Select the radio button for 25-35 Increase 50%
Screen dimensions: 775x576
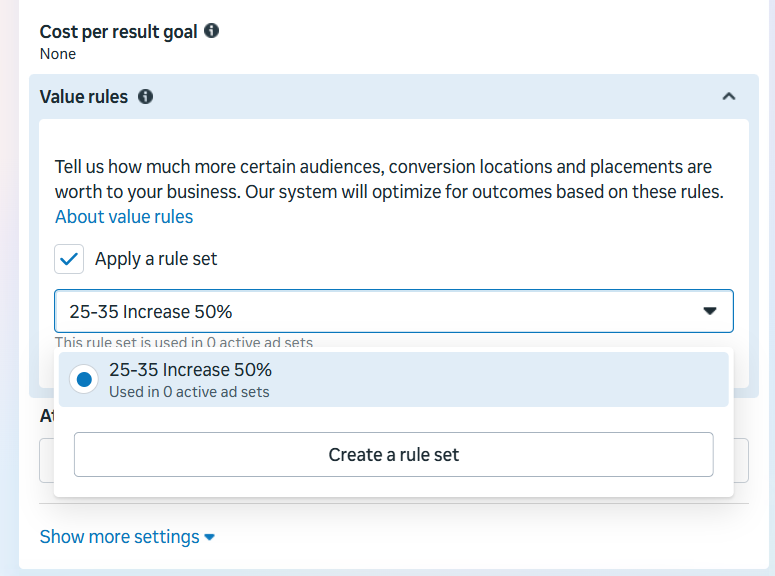[84, 379]
